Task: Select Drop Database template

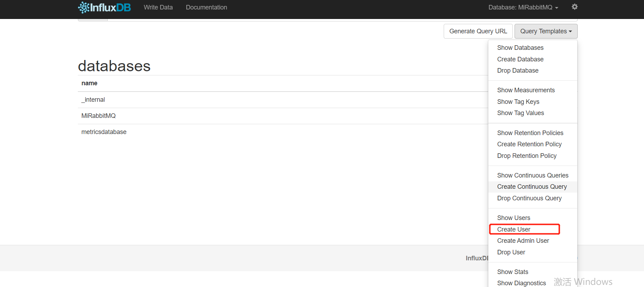Action: pyautogui.click(x=533, y=71)
